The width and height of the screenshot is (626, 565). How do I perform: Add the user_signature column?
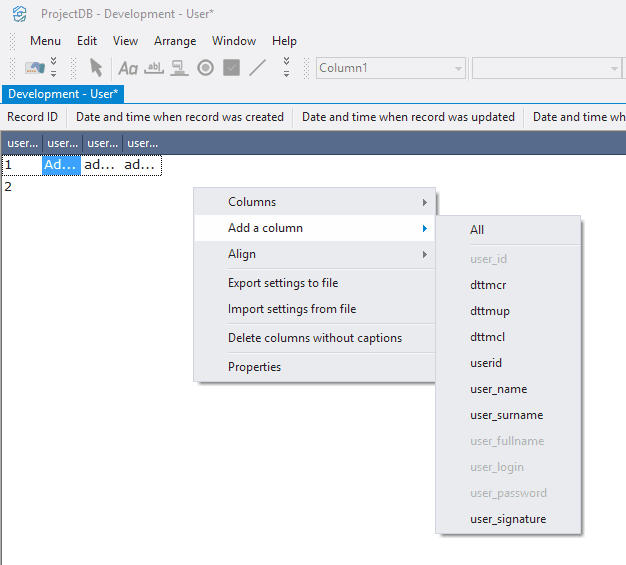508,519
